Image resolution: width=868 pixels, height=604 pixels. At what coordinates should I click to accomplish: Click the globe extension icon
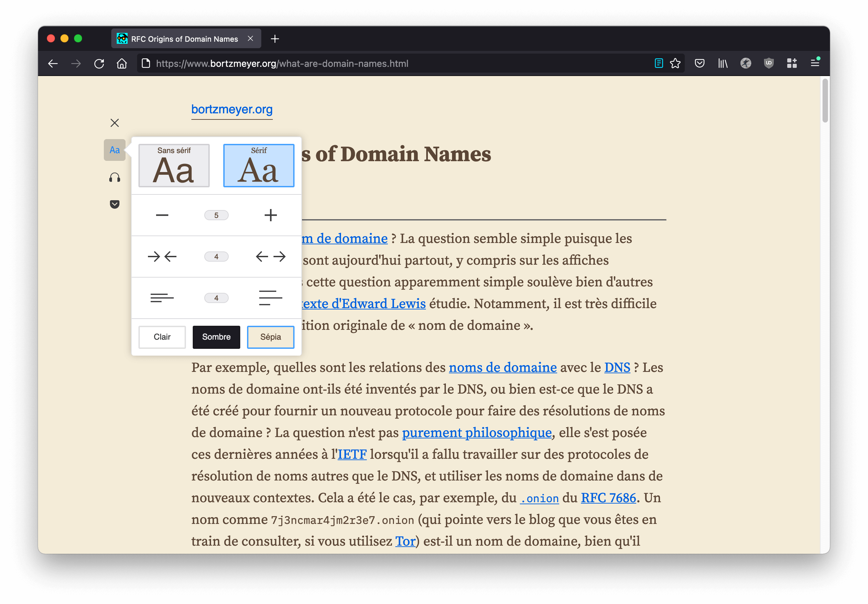click(746, 63)
